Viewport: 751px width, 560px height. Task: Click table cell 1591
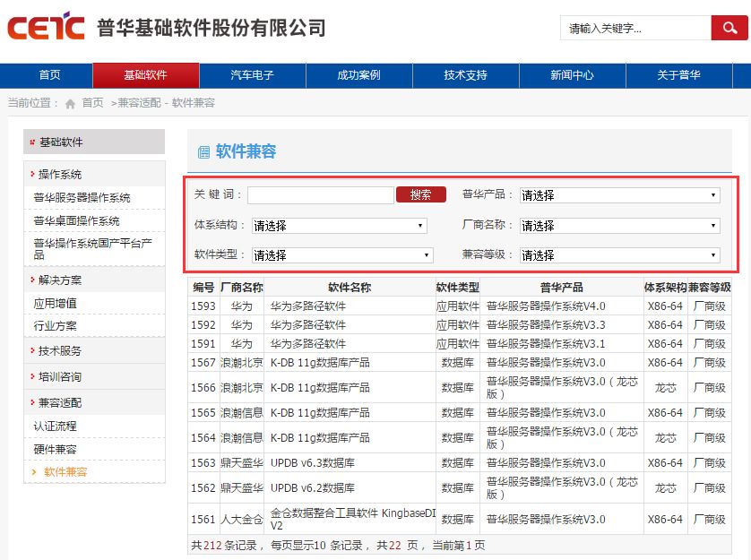point(203,344)
